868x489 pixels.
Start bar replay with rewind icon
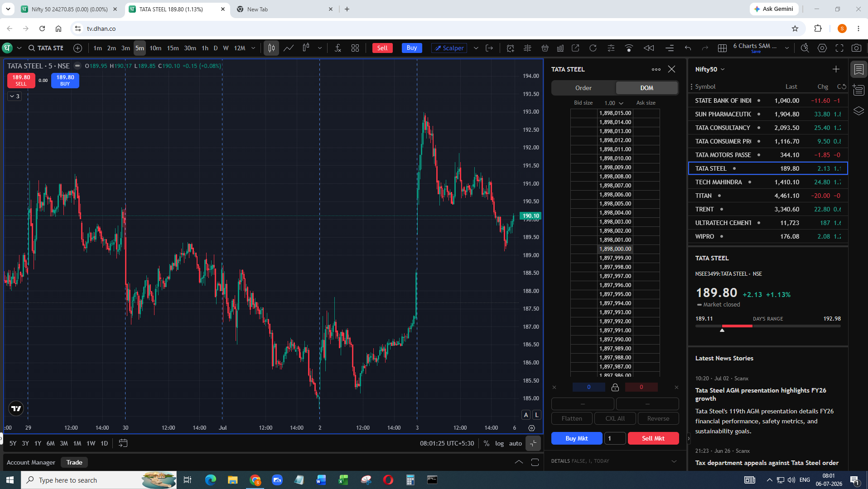coord(649,48)
